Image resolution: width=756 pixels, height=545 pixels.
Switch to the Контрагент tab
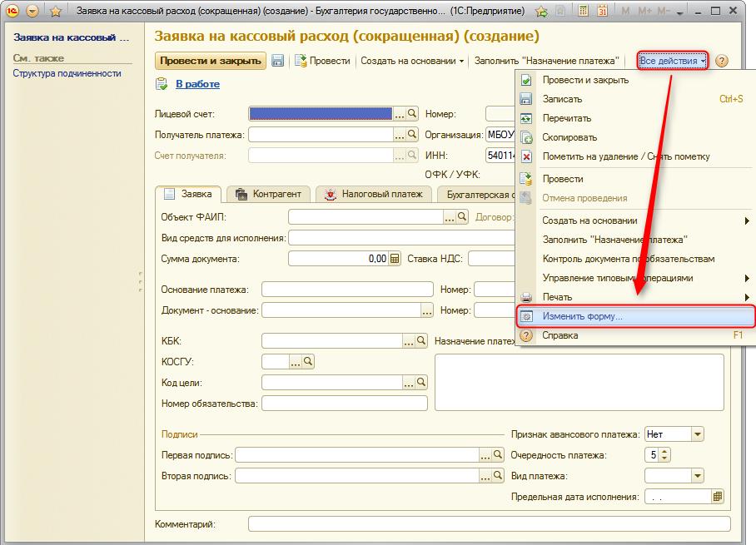point(269,194)
